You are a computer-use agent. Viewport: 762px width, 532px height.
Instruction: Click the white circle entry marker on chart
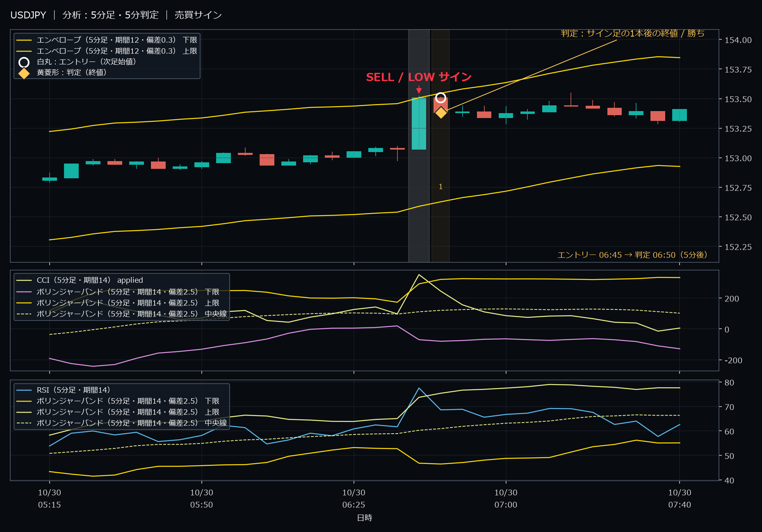[x=440, y=98]
